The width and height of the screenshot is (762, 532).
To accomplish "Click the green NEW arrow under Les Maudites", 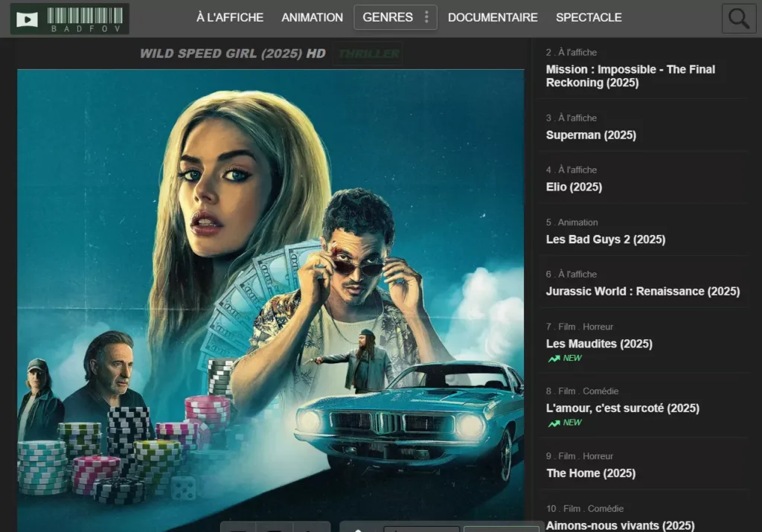I will click(x=554, y=358).
